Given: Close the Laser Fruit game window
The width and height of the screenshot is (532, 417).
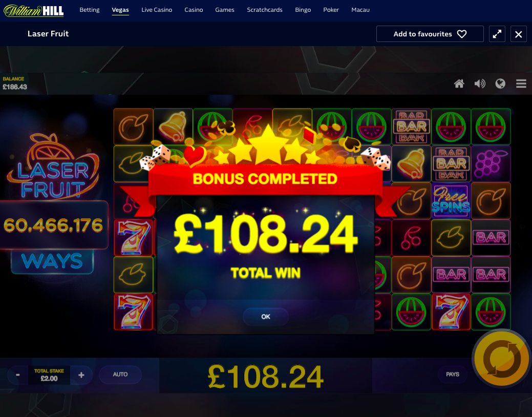Looking at the screenshot, I should tap(518, 34).
